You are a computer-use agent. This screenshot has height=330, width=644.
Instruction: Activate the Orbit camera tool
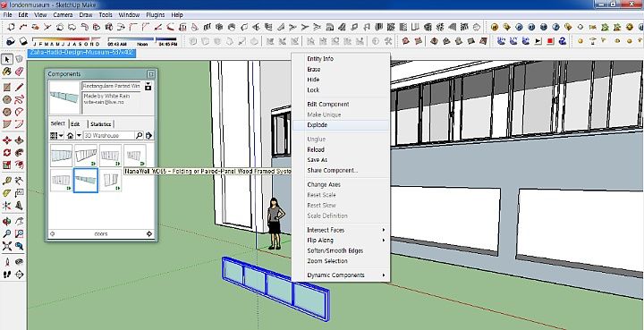tap(7, 222)
